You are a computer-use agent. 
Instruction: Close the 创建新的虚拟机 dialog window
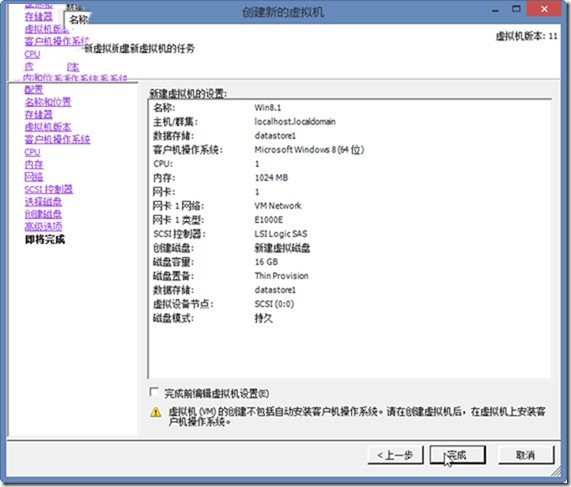click(544, 9)
